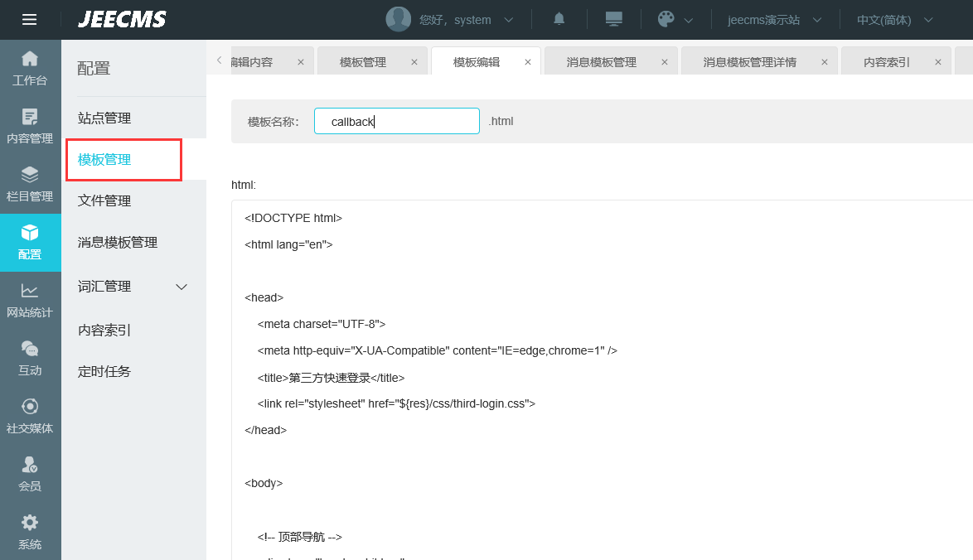Open 文件管理 in config menu
973x560 pixels.
(x=104, y=200)
